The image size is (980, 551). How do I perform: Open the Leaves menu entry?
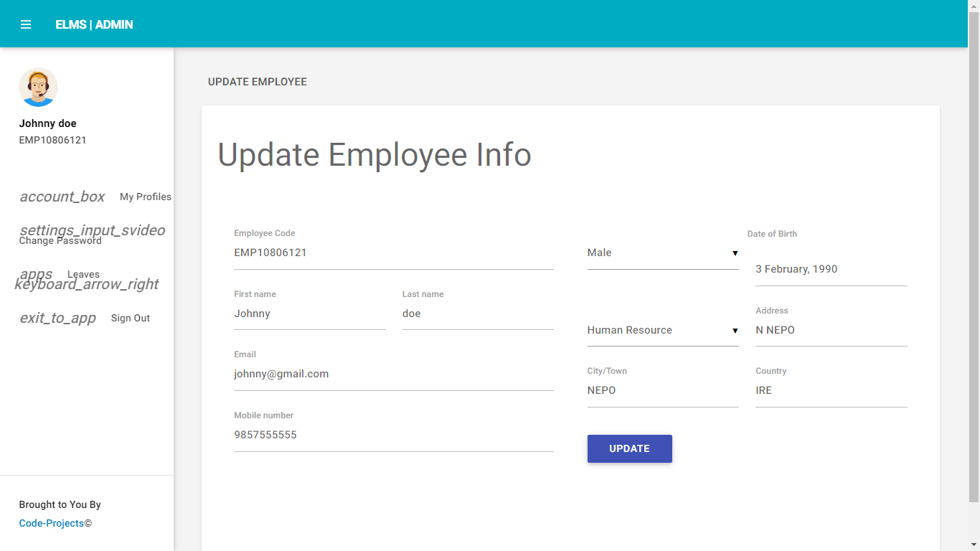(84, 273)
